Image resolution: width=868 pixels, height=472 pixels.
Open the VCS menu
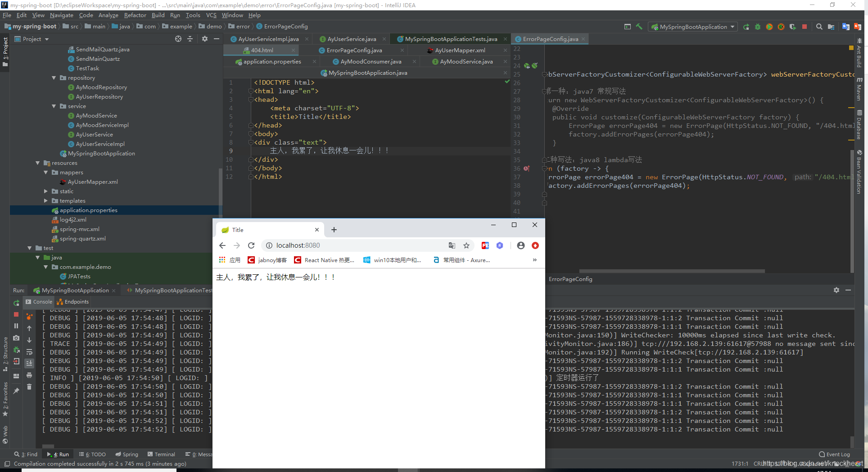pyautogui.click(x=211, y=15)
